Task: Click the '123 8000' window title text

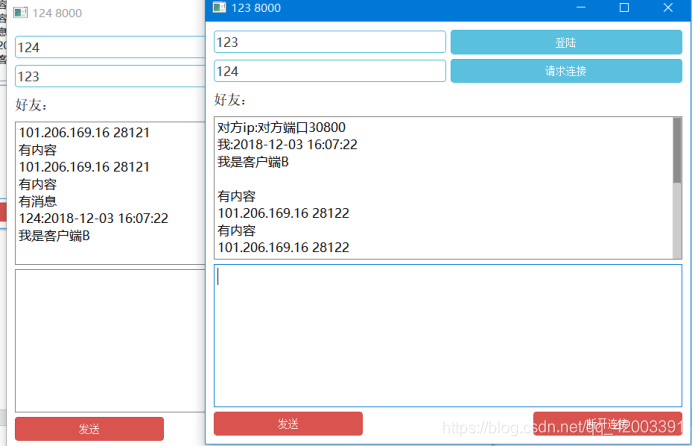Action: click(256, 8)
